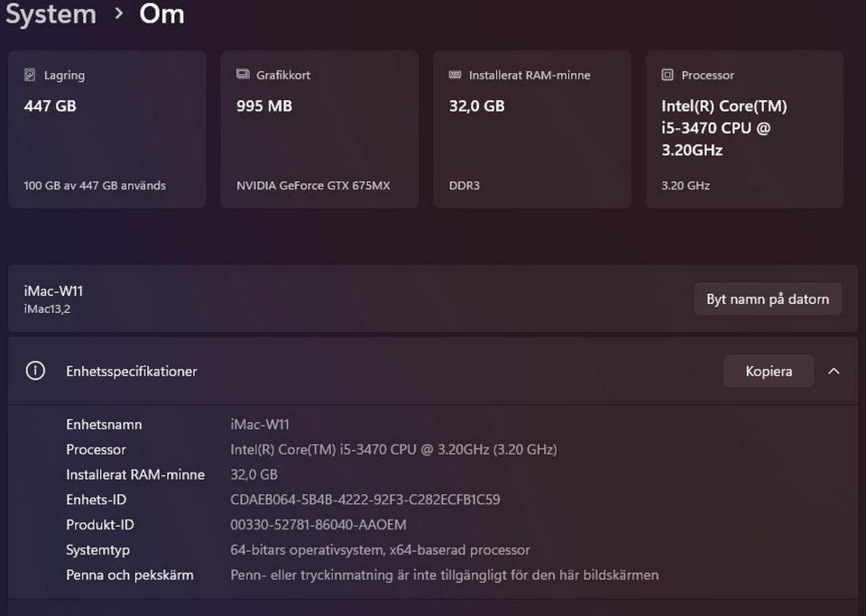
Task: Open the Lagring 447 GB card
Action: pyautogui.click(x=107, y=129)
